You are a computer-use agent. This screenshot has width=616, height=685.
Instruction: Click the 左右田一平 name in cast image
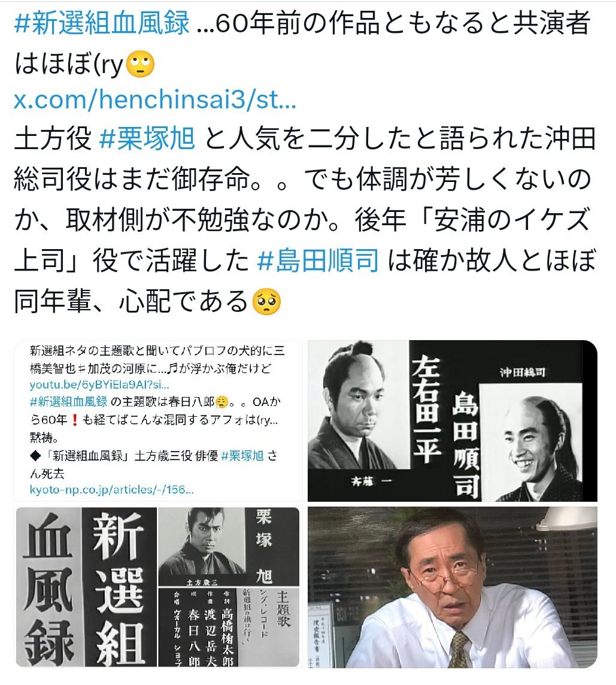coord(426,408)
